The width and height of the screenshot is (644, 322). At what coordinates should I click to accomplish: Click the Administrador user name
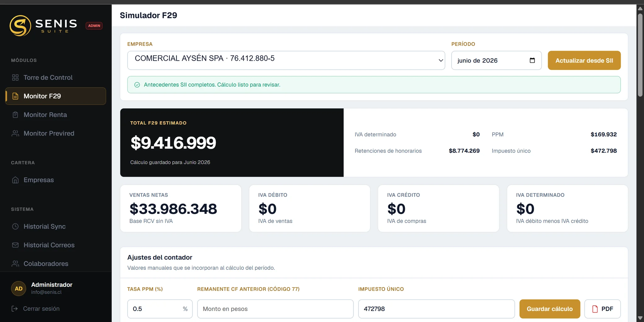52,285
